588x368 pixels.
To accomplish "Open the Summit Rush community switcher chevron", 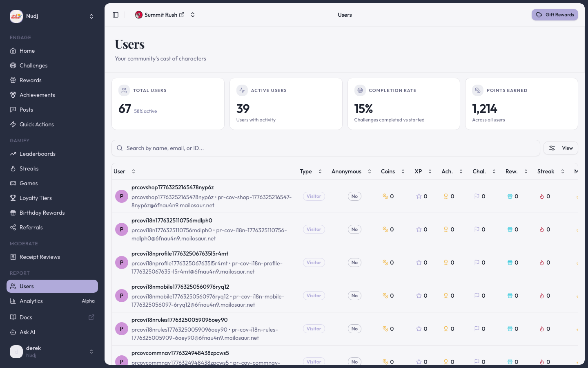I will tap(193, 15).
